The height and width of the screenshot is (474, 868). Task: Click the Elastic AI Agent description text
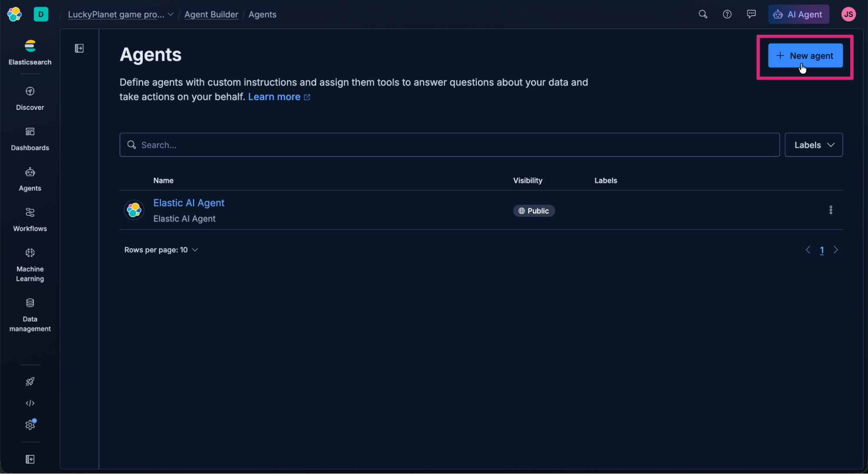184,219
